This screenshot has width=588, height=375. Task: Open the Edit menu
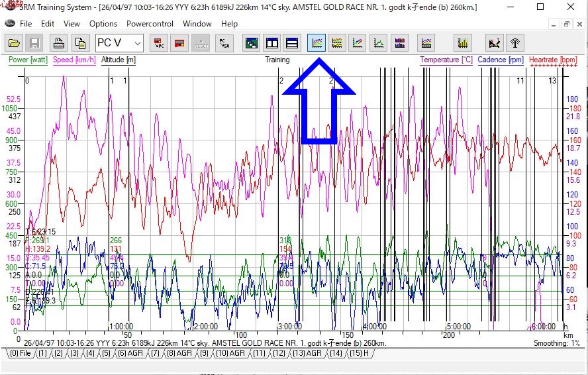[x=48, y=24]
